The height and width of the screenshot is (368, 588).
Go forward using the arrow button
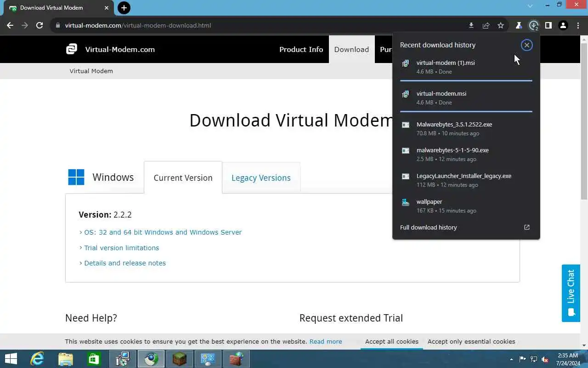25,25
